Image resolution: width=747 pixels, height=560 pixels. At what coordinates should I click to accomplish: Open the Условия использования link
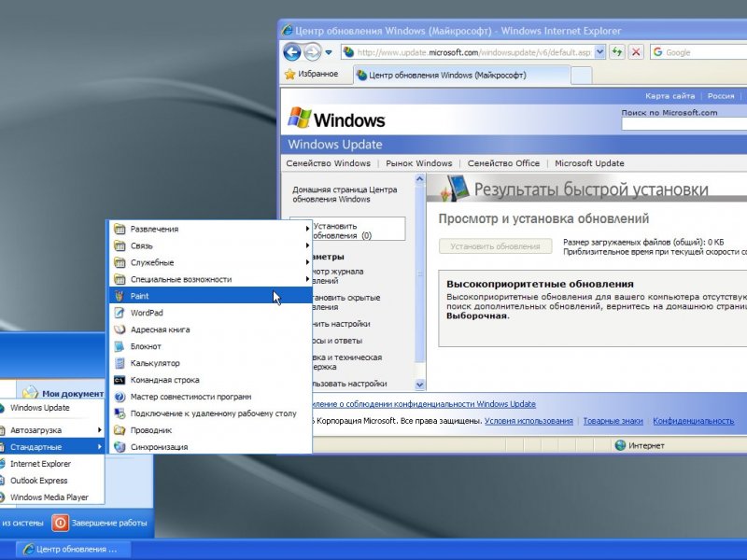pos(529,421)
